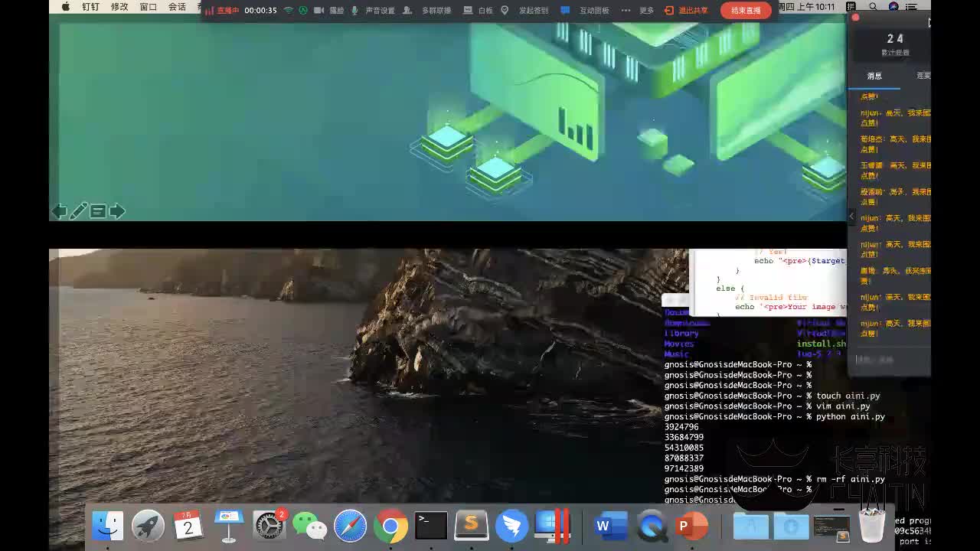980x551 pixels.
Task: Open WeChat from the Dock
Action: coord(310,526)
